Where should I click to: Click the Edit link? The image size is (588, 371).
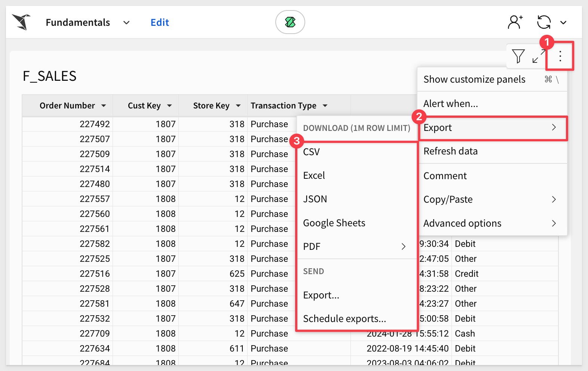(160, 22)
